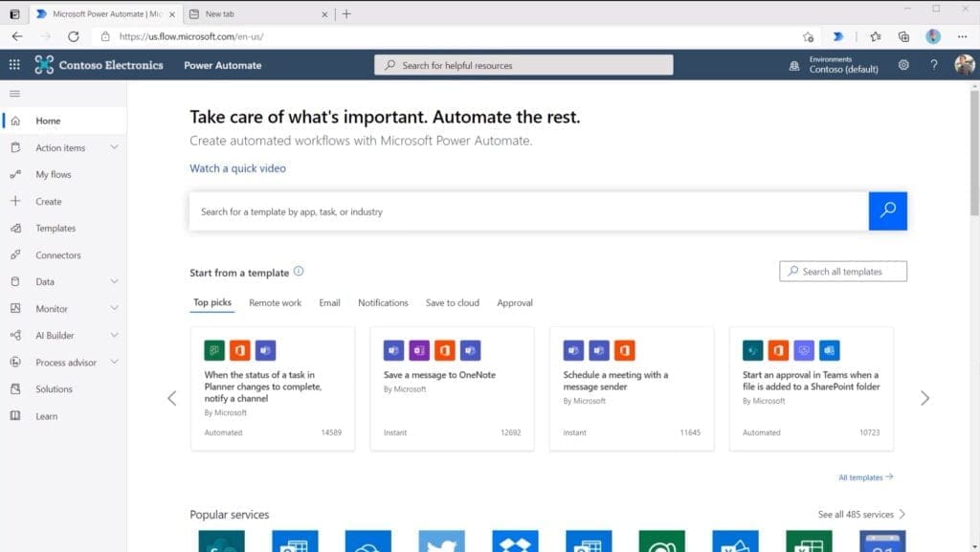Open the All templates link
This screenshot has height=552, width=980.
point(865,477)
